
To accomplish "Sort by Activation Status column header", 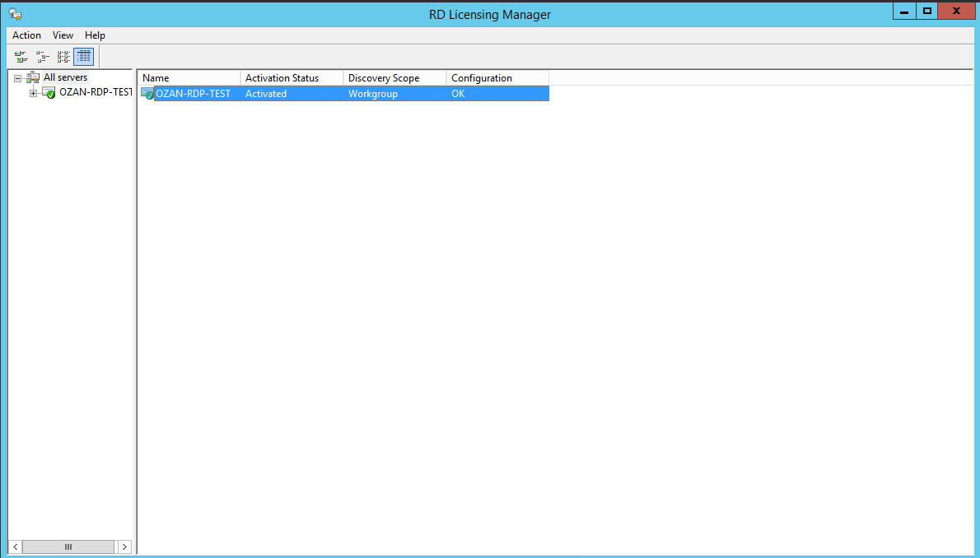I will [292, 78].
